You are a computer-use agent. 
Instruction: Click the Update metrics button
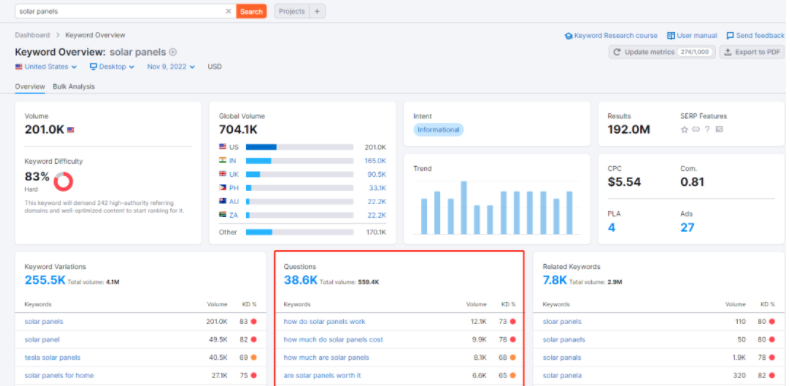tap(662, 52)
